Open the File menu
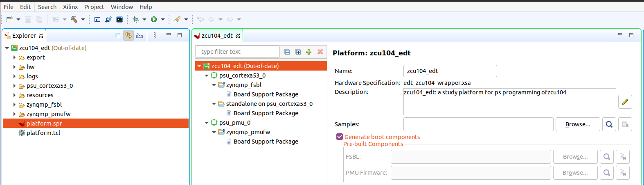The height and width of the screenshot is (185, 644). pos(9,7)
